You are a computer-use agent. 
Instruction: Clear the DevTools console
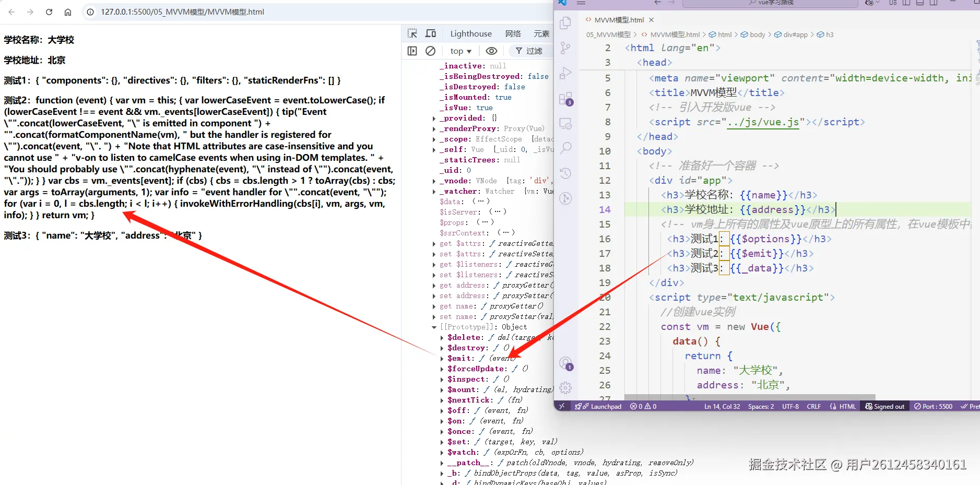pyautogui.click(x=431, y=51)
